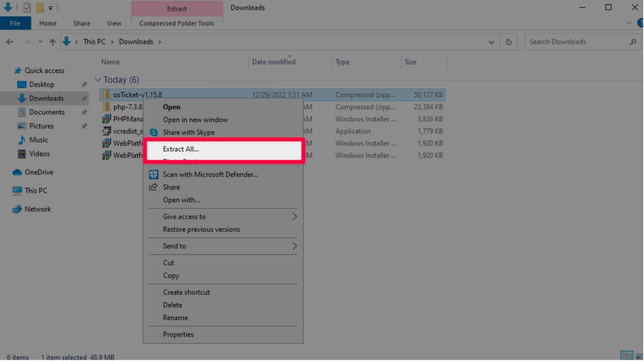The width and height of the screenshot is (644, 364).
Task: Collapse the Today (6) group
Action: pos(98,79)
